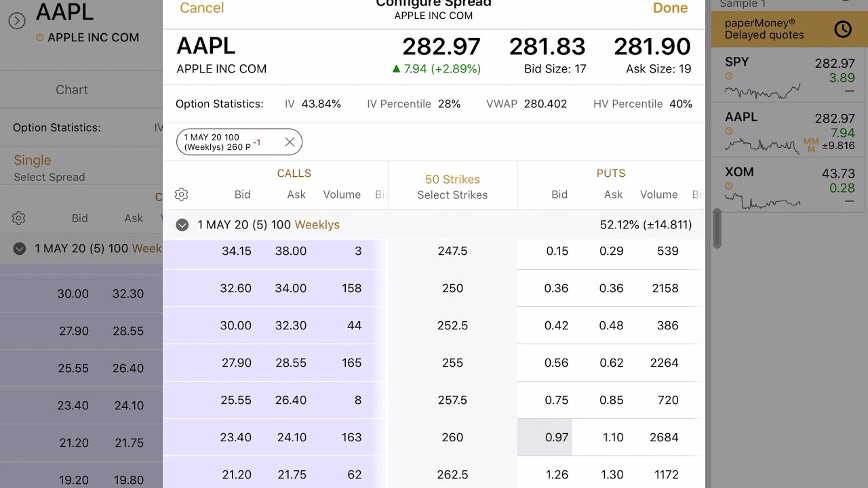Open delayed quotes clock icon

(x=843, y=29)
